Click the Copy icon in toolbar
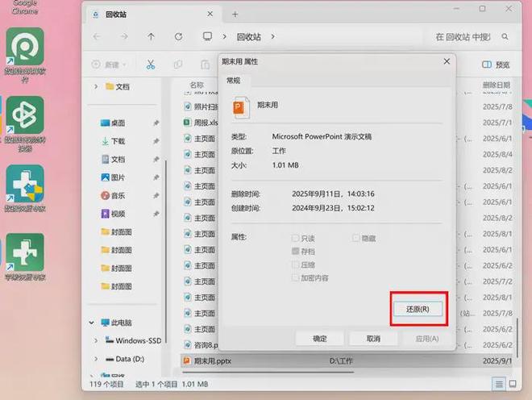Viewport: 532px width, 400px height. 178,65
